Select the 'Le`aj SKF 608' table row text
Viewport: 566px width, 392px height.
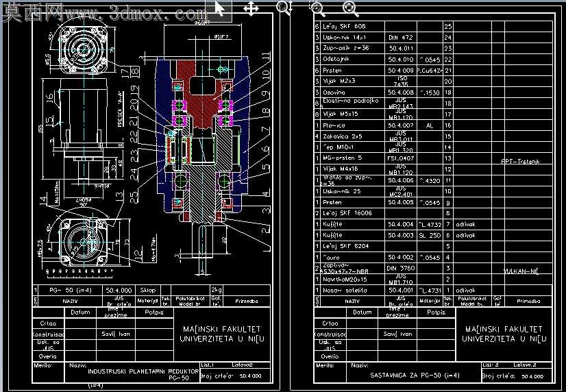point(344,26)
